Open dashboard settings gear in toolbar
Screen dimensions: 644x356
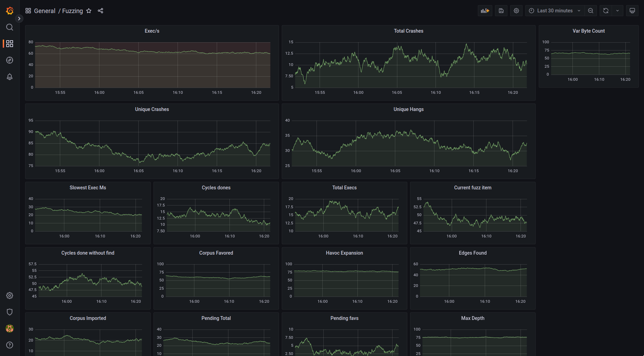tap(516, 11)
